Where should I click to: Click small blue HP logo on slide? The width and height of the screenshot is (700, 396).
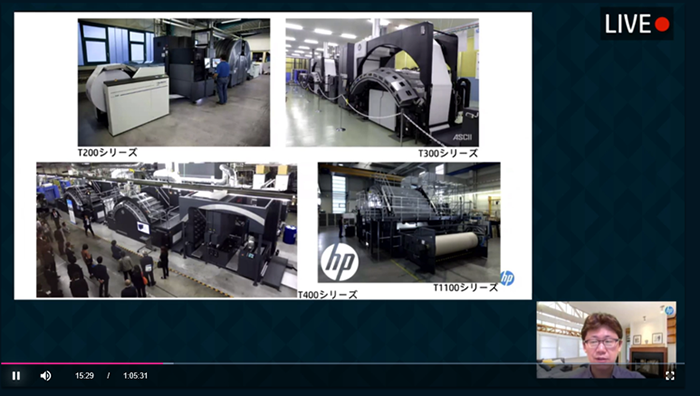click(507, 278)
